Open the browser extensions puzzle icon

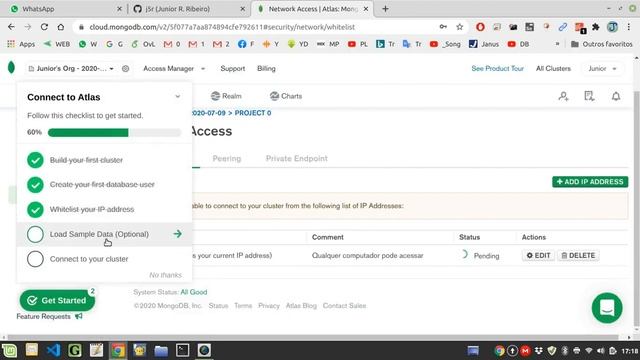click(596, 27)
